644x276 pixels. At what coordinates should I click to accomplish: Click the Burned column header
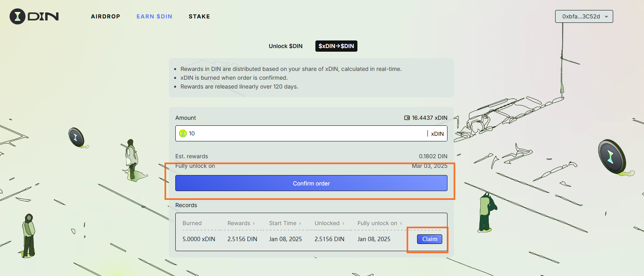coord(192,223)
